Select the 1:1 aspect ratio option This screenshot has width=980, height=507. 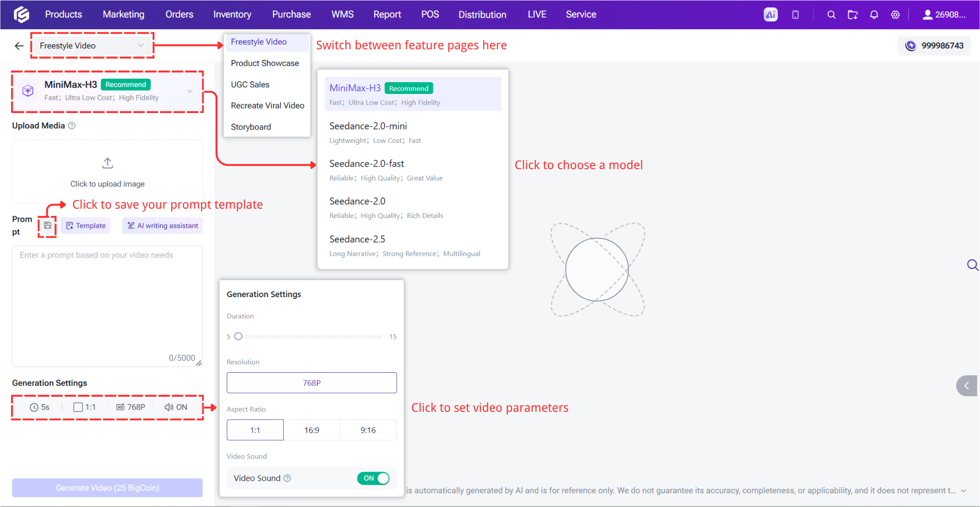tap(255, 430)
